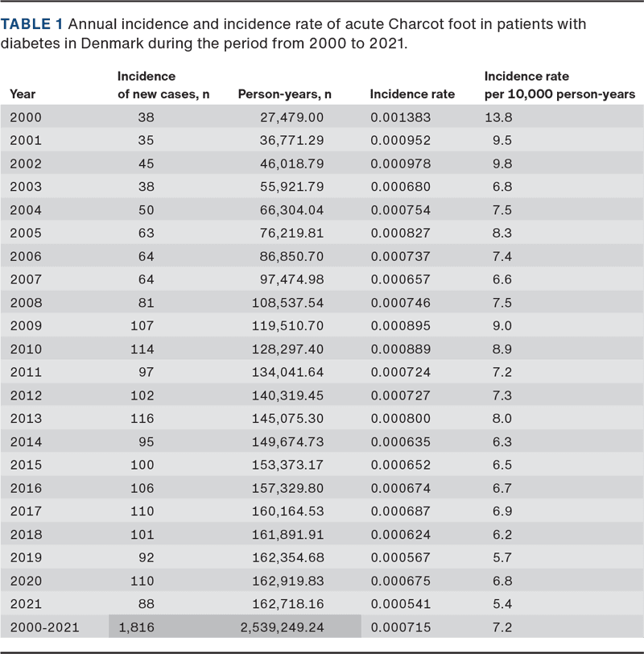
Task: Select the 1,816 total cases cell
Action: [138, 627]
